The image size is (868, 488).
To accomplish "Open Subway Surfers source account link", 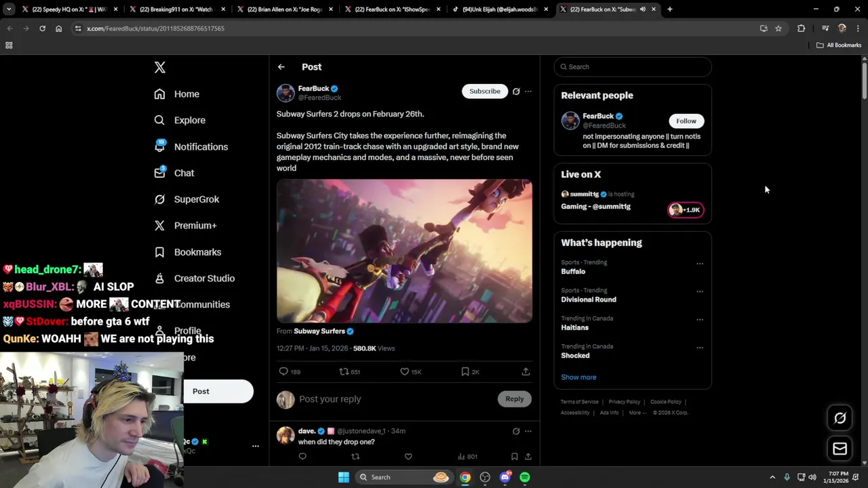I will point(323,331).
